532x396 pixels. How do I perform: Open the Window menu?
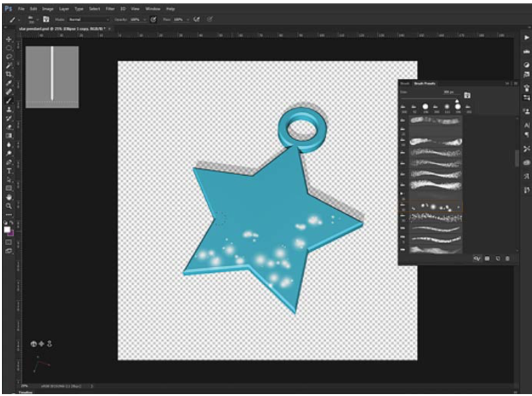152,9
